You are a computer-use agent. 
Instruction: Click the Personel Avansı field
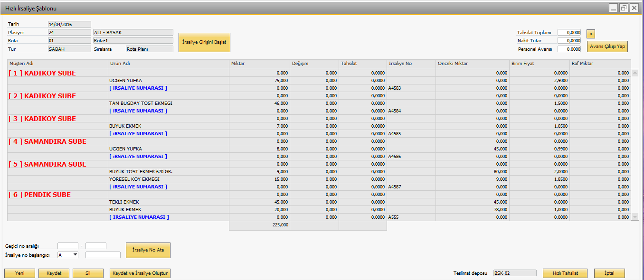569,49
